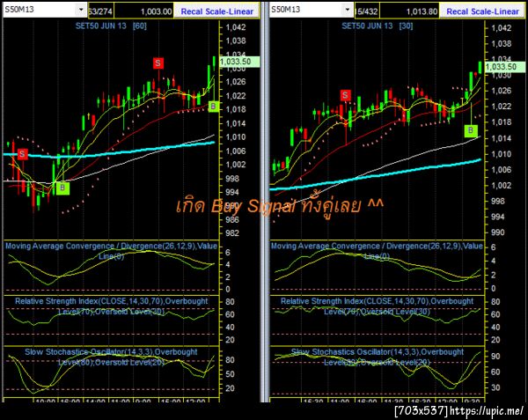Viewport: 528px width, 420px height.
Task: Click the 1,033.50 price tag on left chart
Action: 239,62
